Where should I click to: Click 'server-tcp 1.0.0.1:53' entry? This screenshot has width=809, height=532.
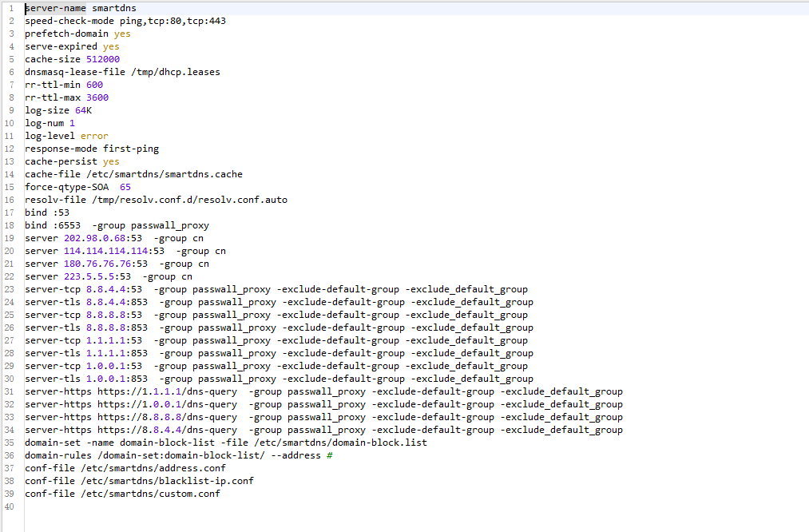(83, 366)
